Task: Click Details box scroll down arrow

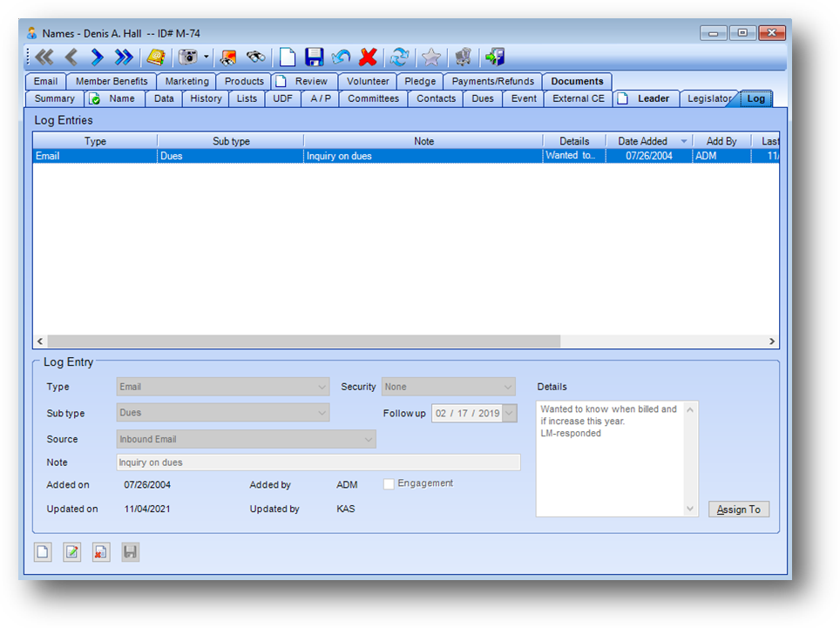Action: (690, 509)
